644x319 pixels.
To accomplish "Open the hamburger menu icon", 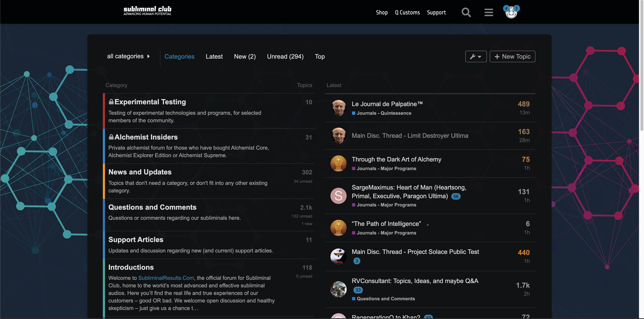I will pos(488,12).
